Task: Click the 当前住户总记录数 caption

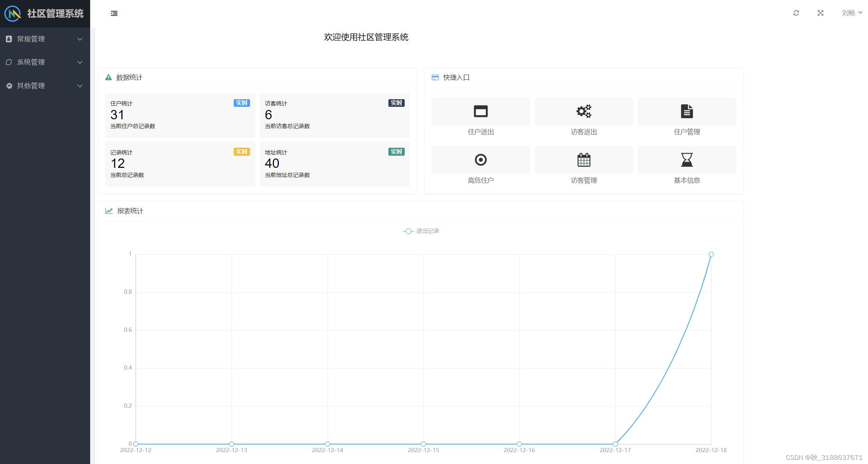Action: pos(133,126)
